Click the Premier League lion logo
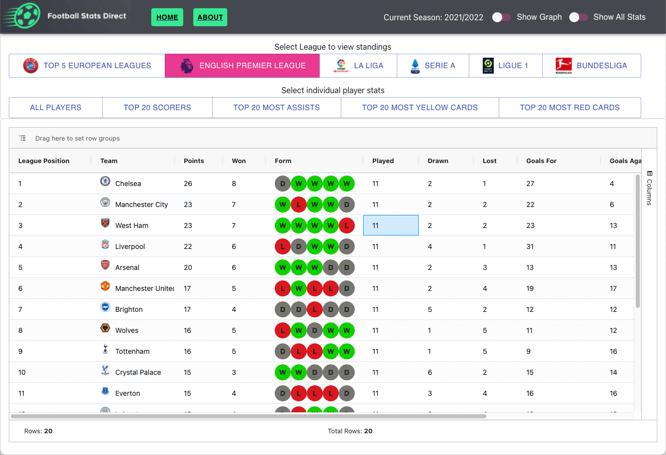The image size is (666, 455). pos(186,65)
